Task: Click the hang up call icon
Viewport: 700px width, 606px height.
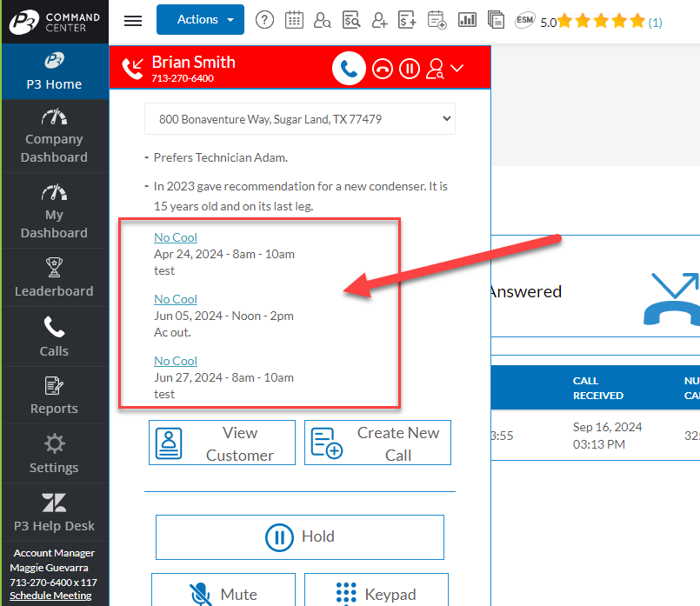Action: [382, 69]
